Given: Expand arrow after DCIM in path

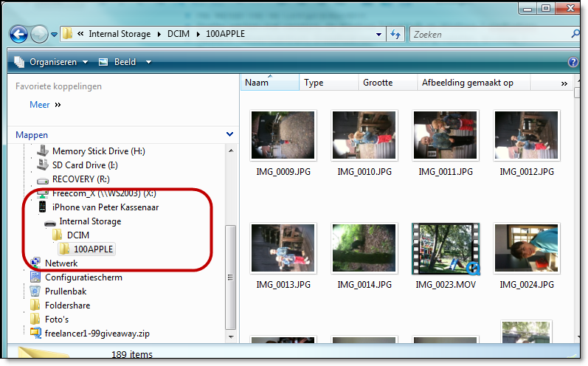Looking at the screenshot, I should pos(198,34).
